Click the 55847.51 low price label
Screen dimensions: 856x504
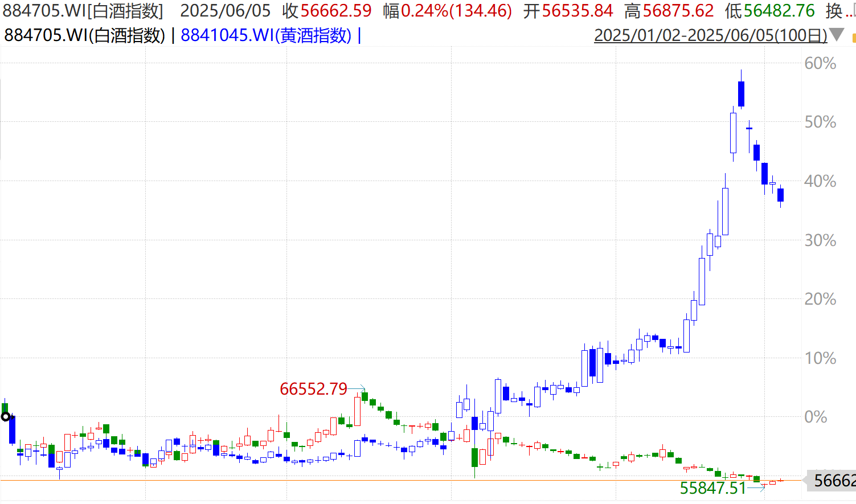click(712, 488)
